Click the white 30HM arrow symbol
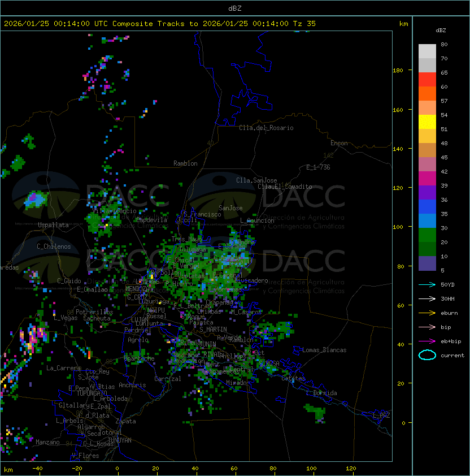The width and height of the screenshot is (470, 476). click(x=427, y=298)
